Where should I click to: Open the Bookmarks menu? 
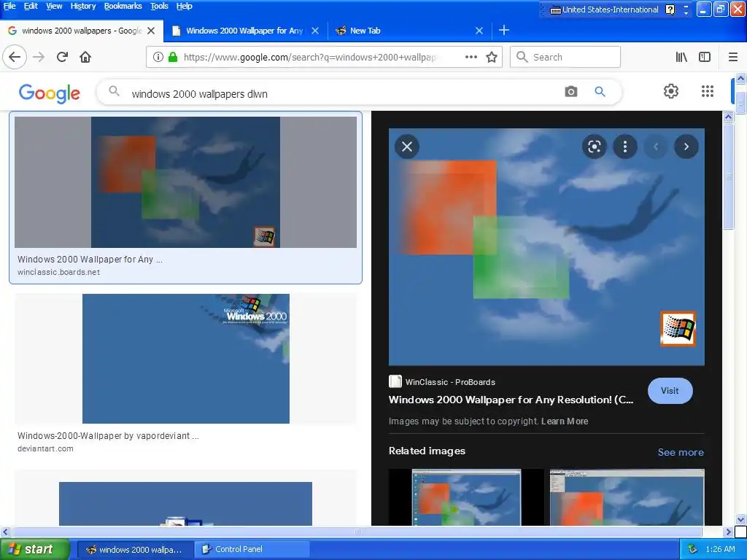point(123,6)
